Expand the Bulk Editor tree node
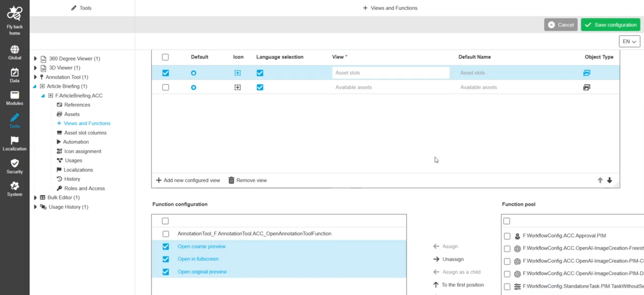The height and width of the screenshot is (295, 644). click(35, 198)
